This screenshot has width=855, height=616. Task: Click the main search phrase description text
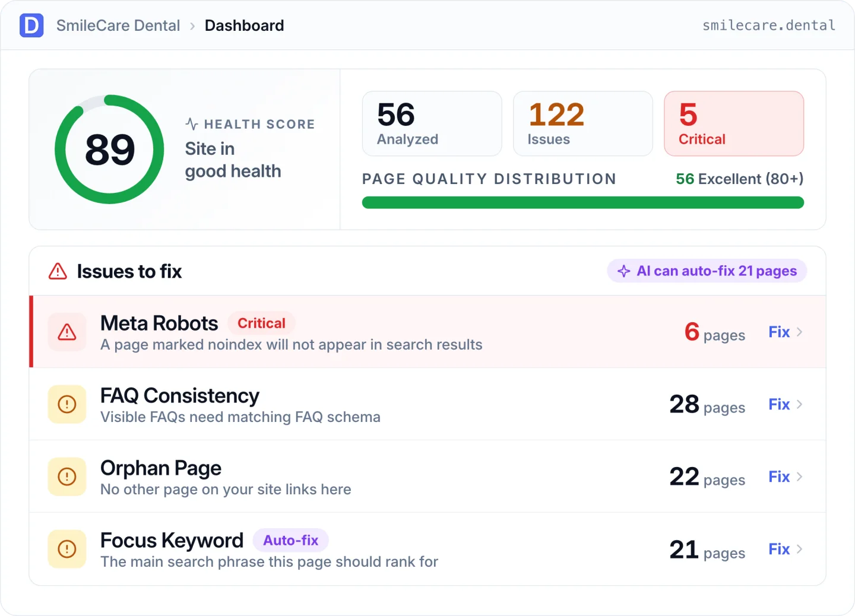point(270,562)
